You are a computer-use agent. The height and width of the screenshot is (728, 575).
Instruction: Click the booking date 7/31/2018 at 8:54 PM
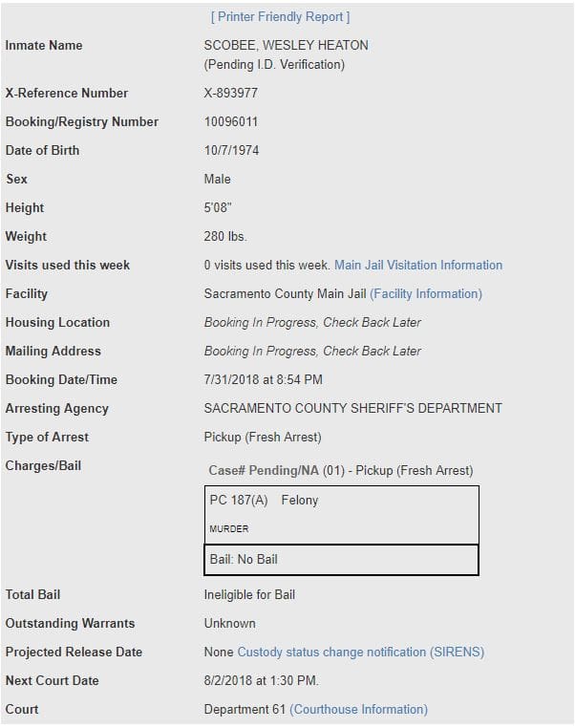pyautogui.click(x=263, y=380)
